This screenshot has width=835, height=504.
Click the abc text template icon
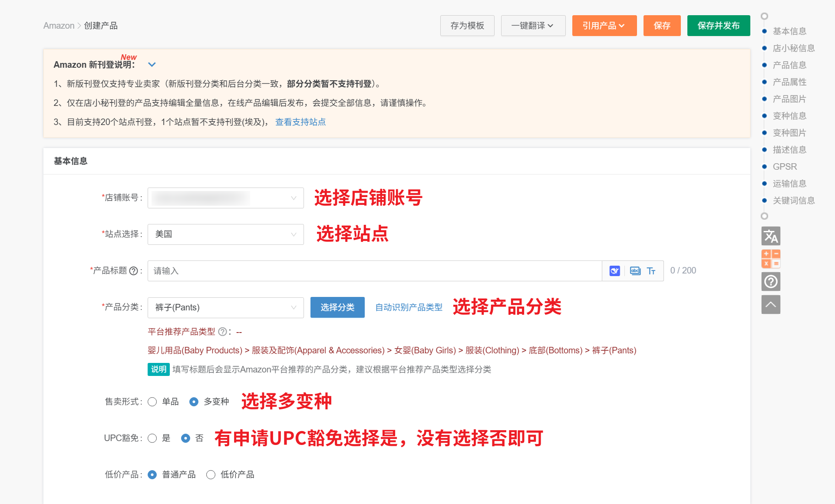(x=635, y=271)
